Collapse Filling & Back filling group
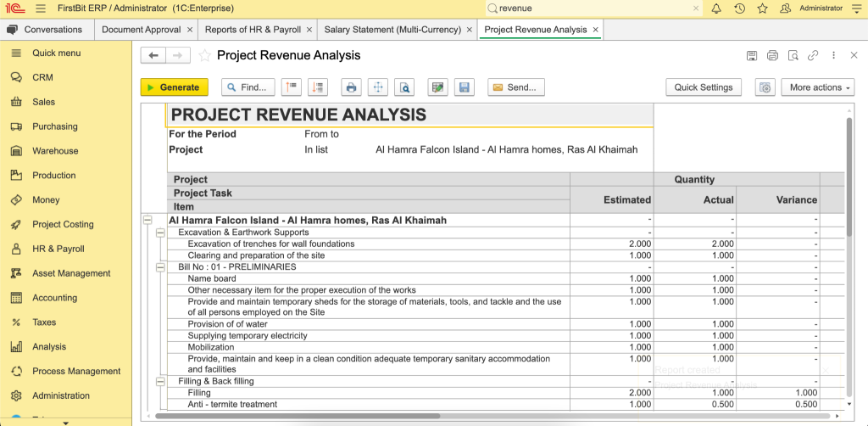The height and width of the screenshot is (426, 868). coord(160,381)
